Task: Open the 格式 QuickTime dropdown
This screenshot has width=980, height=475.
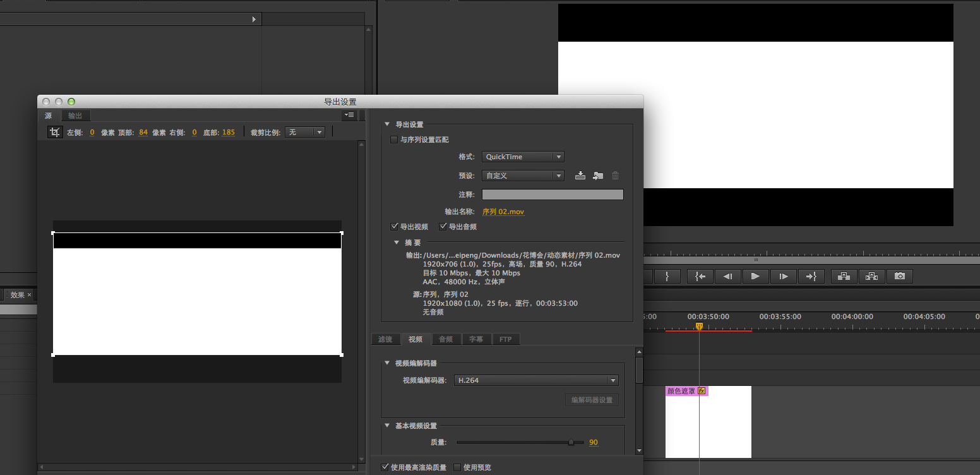Action: coord(522,156)
